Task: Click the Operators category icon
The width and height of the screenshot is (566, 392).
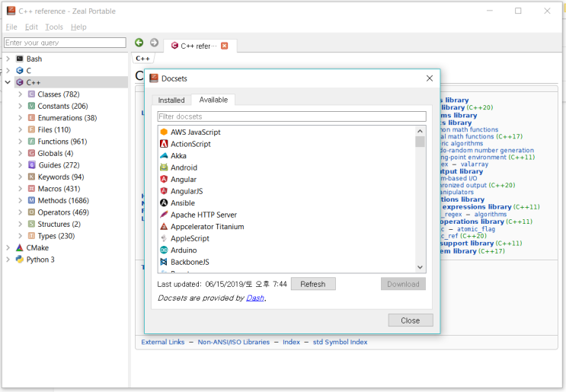Action: coord(32,212)
